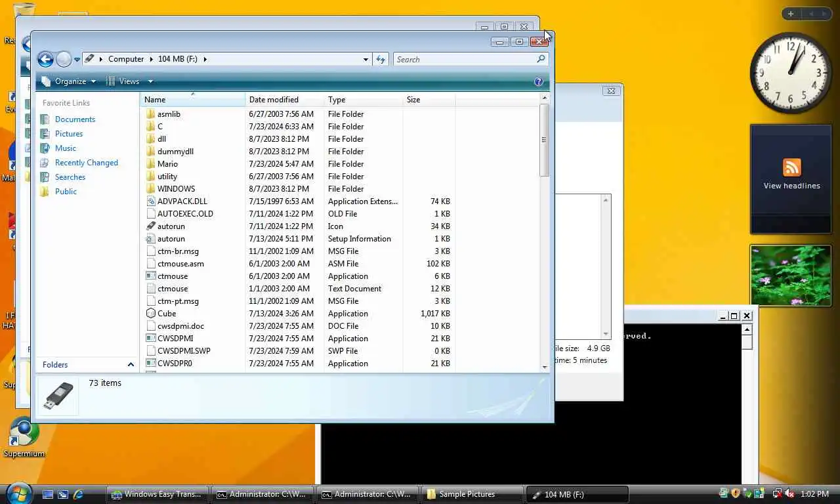Open the Public favorite link
The image size is (840, 504).
(x=66, y=192)
